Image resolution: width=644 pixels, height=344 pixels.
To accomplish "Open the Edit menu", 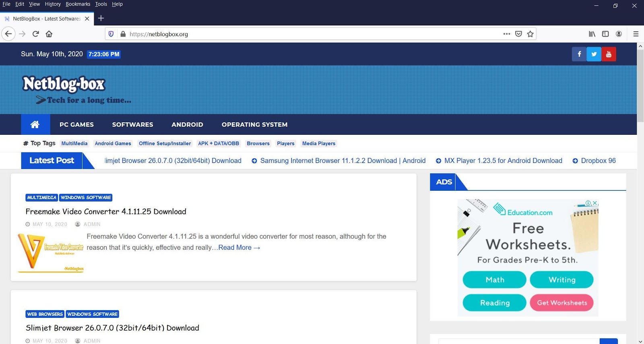I will tap(20, 4).
